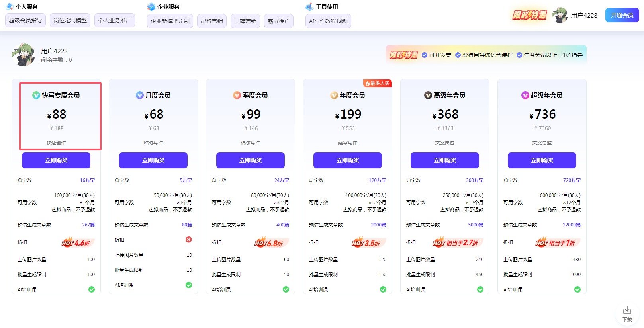644x328 pixels.
Task: Open the 企业新模型定制 menu item
Action: (170, 21)
